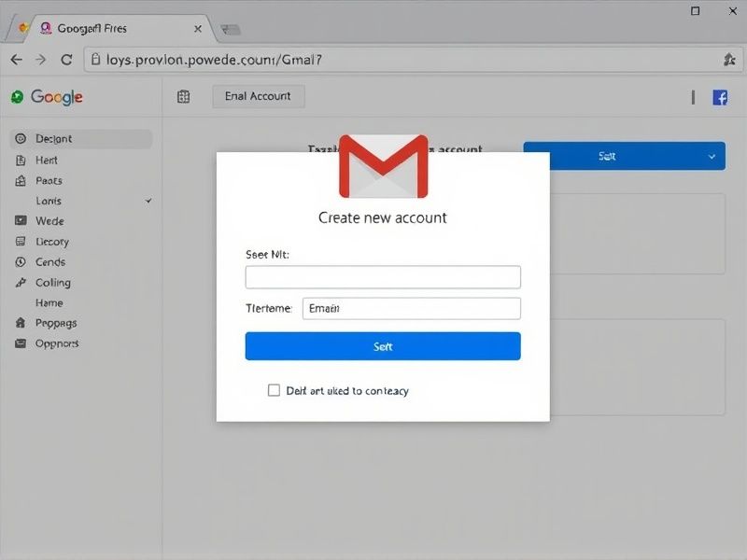This screenshot has height=560, width=747.
Task: Reload the page with refresh icon
Action: point(66,60)
